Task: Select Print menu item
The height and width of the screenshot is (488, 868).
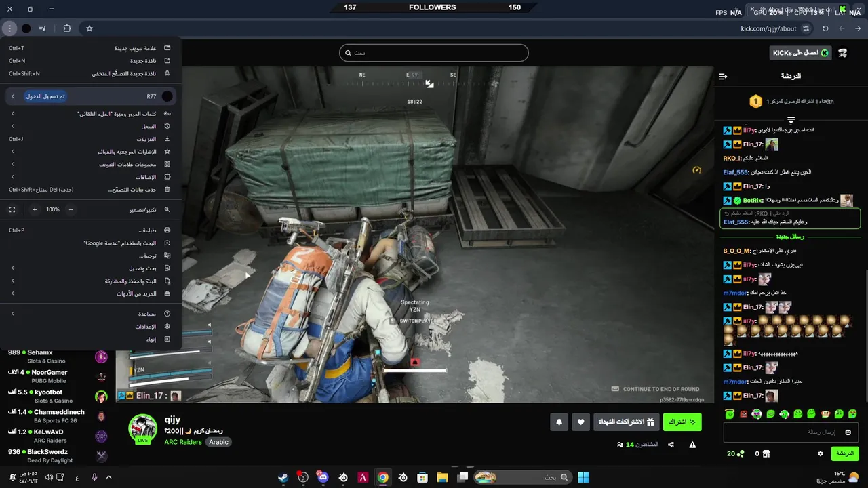Action: [x=91, y=230]
